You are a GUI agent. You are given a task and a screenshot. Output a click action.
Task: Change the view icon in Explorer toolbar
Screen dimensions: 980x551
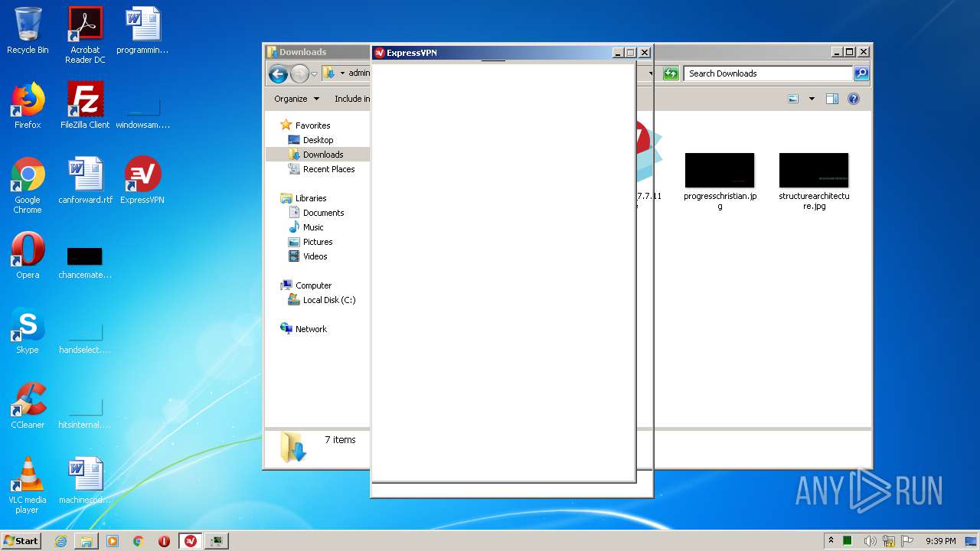tap(793, 99)
